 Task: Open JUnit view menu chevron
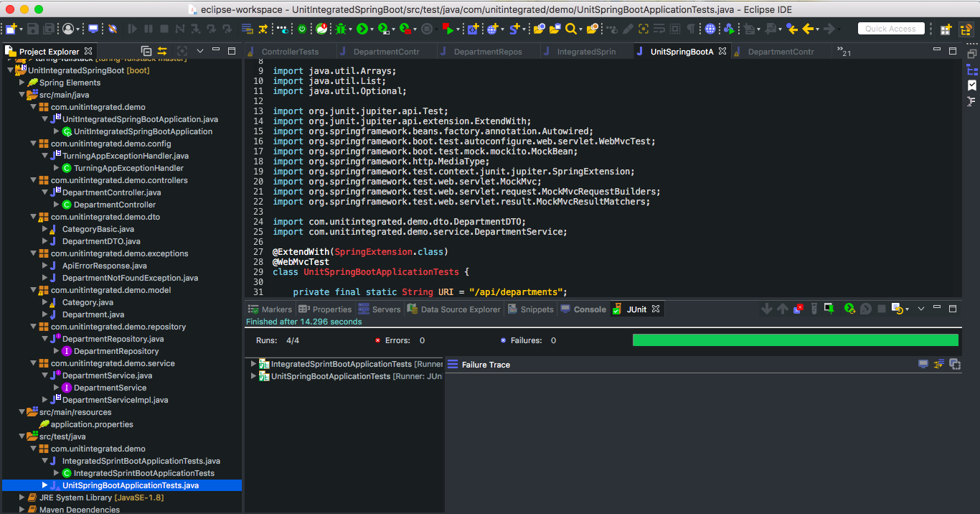tap(920, 309)
